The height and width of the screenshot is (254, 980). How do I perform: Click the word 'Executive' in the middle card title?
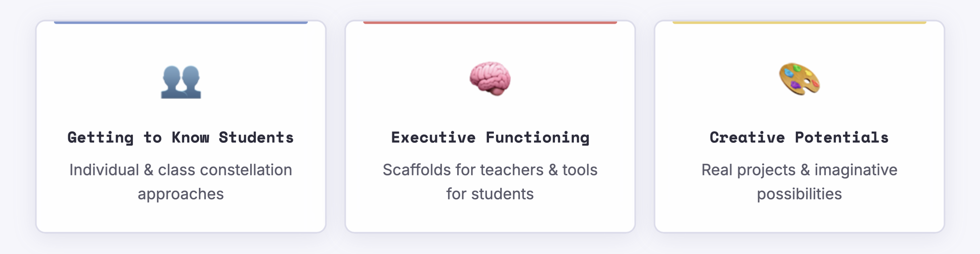433,137
